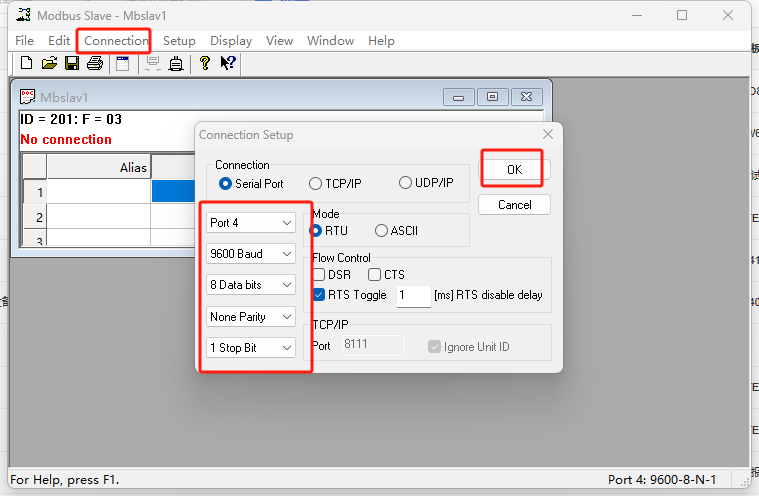The width and height of the screenshot is (759, 496).
Task: Confirm the dialog with OK
Action: click(514, 169)
